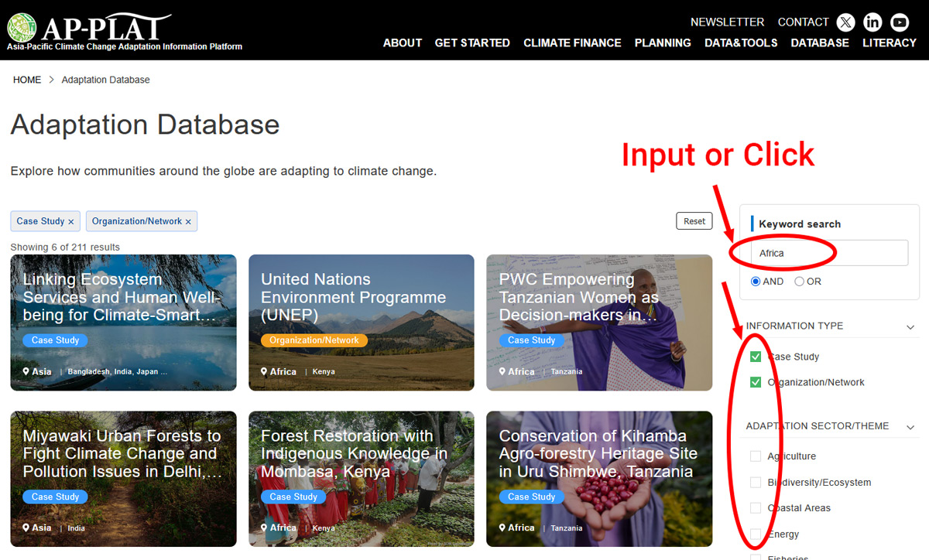Image resolution: width=929 pixels, height=560 pixels.
Task: Open the GET STARTED menu
Action: tap(472, 43)
